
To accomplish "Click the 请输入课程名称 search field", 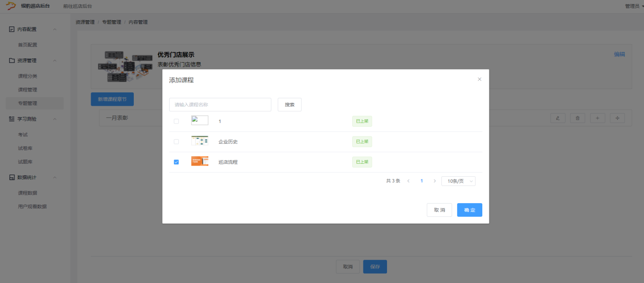I will point(220,105).
